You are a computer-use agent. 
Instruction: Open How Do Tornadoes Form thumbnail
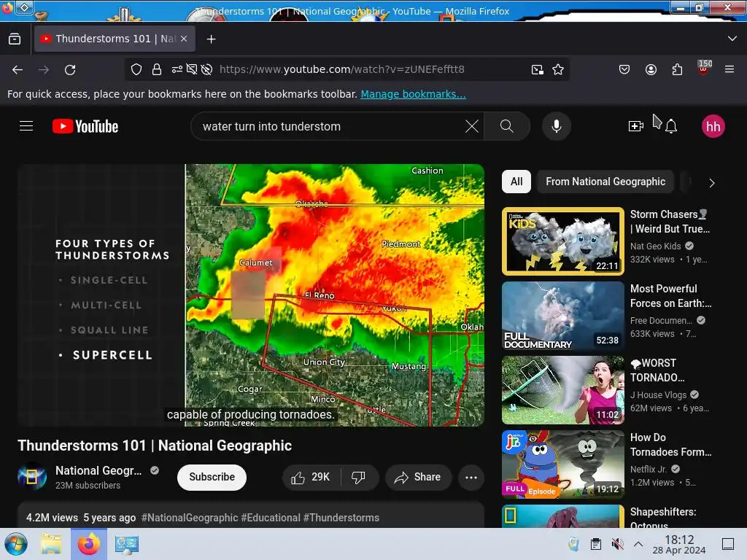[563, 464]
